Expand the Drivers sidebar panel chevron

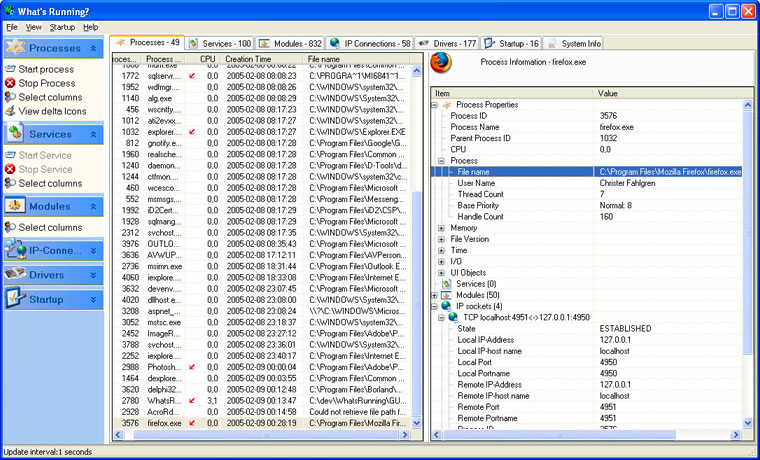pos(93,275)
